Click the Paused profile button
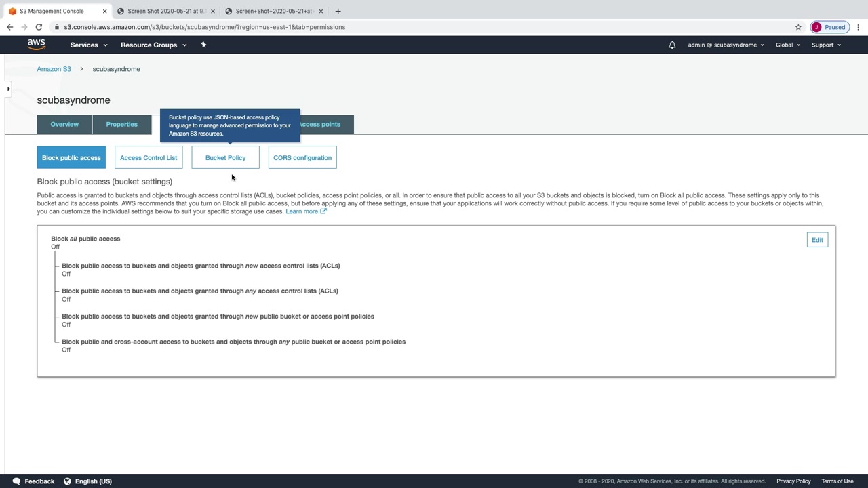The height and width of the screenshot is (488, 868). pyautogui.click(x=829, y=27)
